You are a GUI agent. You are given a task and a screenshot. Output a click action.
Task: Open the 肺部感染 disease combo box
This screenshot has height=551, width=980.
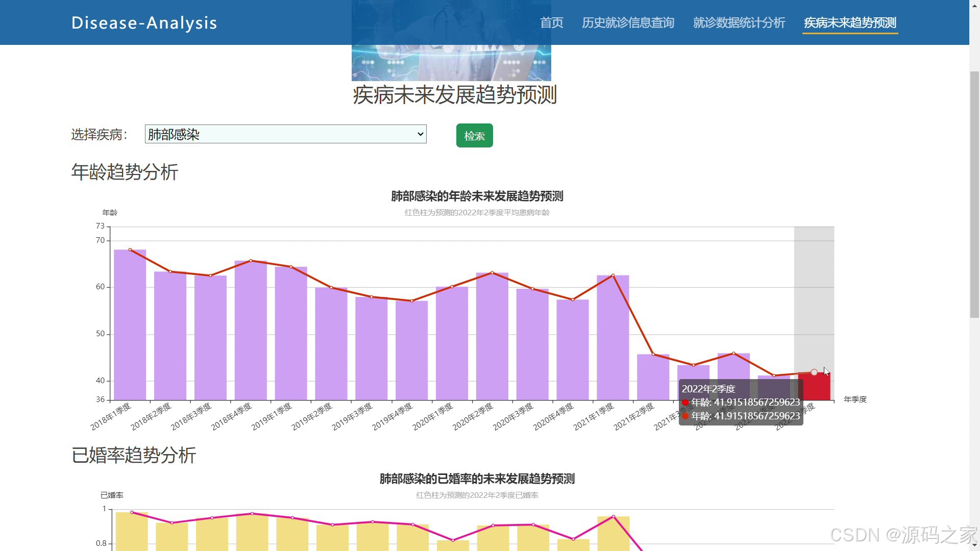[x=286, y=134]
